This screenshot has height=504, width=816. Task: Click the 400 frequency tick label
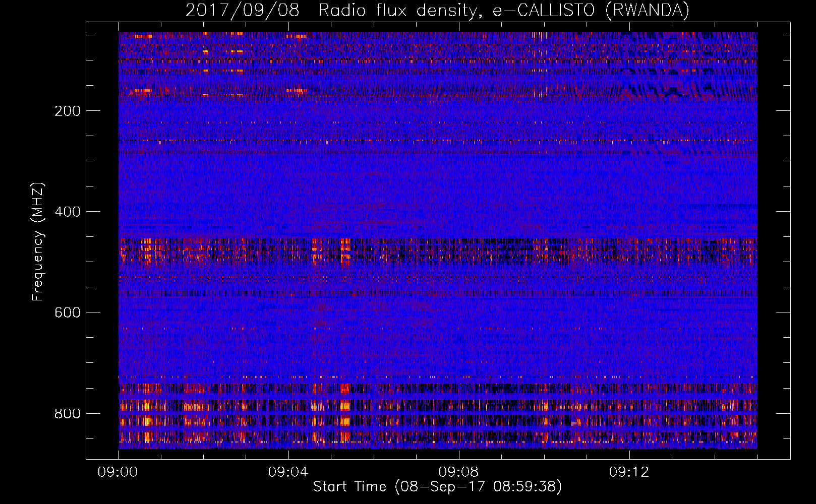[x=68, y=212]
